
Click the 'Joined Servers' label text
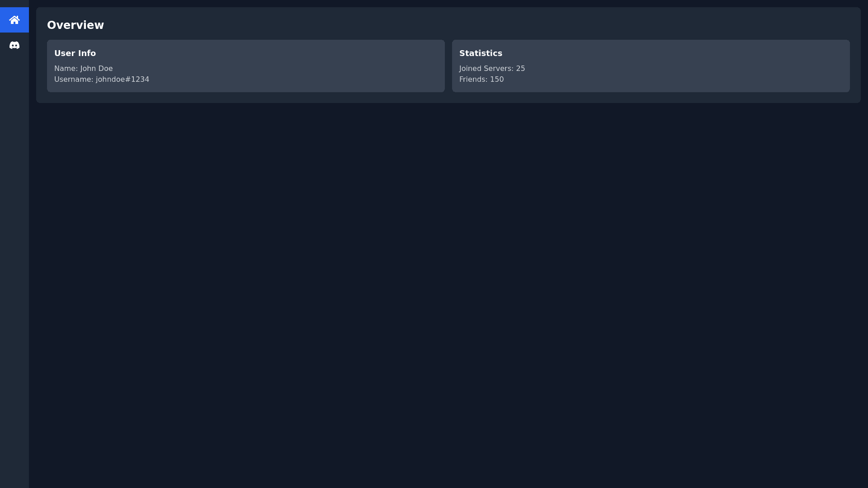[486, 69]
